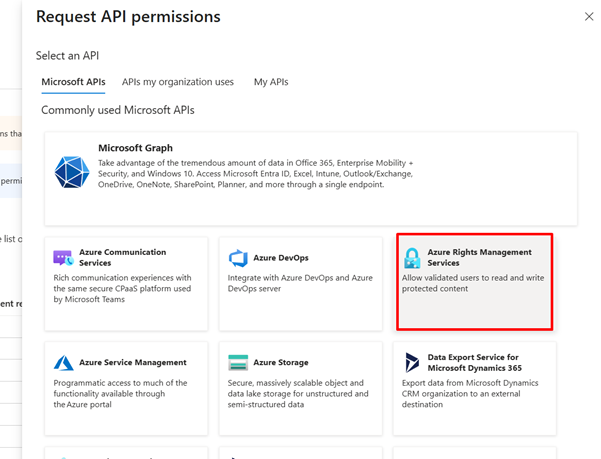Image resolution: width=601 pixels, height=459 pixels.
Task: Close the Request API permissions panel
Action: tap(588, 17)
